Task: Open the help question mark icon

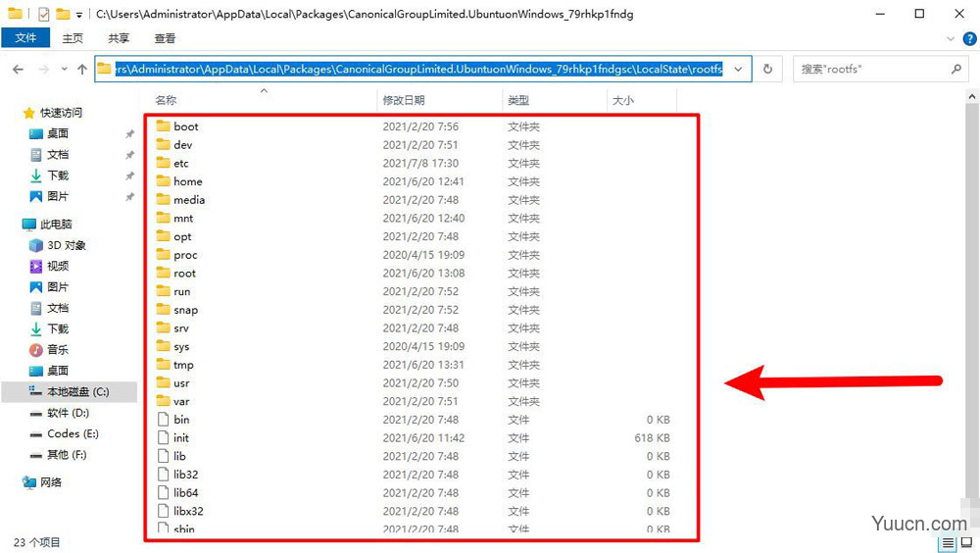Action: pyautogui.click(x=969, y=39)
